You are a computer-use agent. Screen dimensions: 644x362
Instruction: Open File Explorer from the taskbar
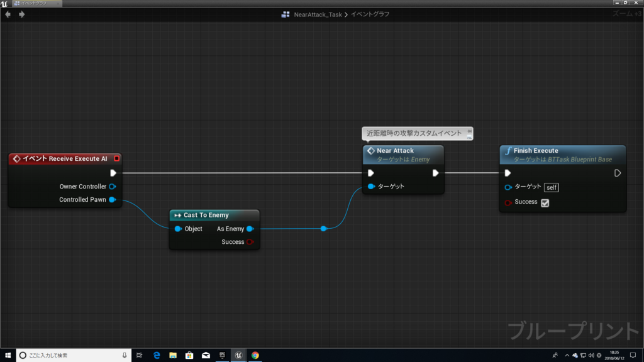(x=173, y=355)
